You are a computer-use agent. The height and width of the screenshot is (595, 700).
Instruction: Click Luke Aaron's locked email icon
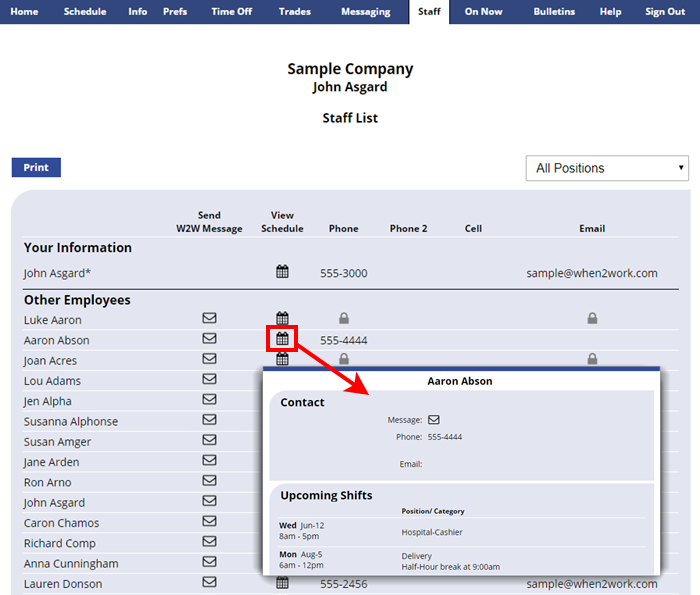(592, 318)
